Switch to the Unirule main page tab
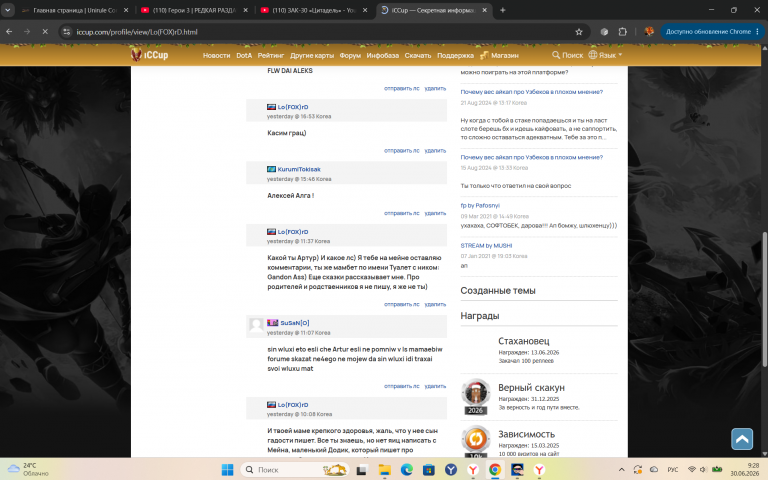This screenshot has height=480, width=768. point(74,10)
